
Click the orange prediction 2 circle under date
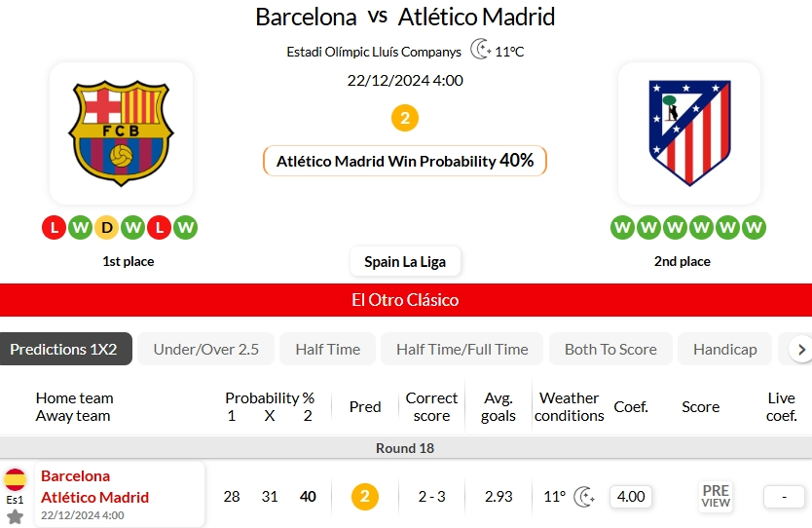[405, 119]
